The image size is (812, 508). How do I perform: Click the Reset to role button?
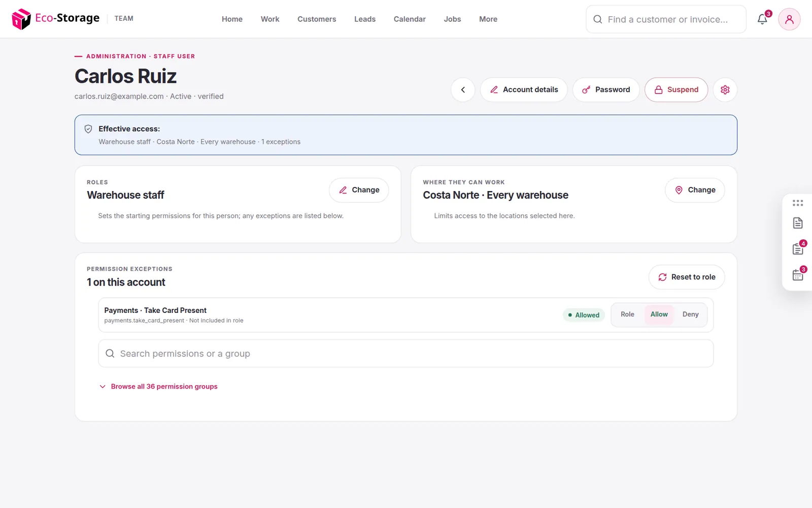click(687, 277)
